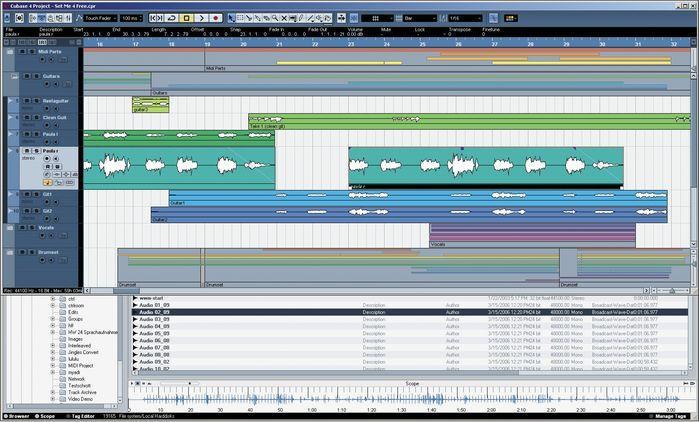The image size is (699, 422).
Task: Switch to the Browser tab
Action: point(16,416)
